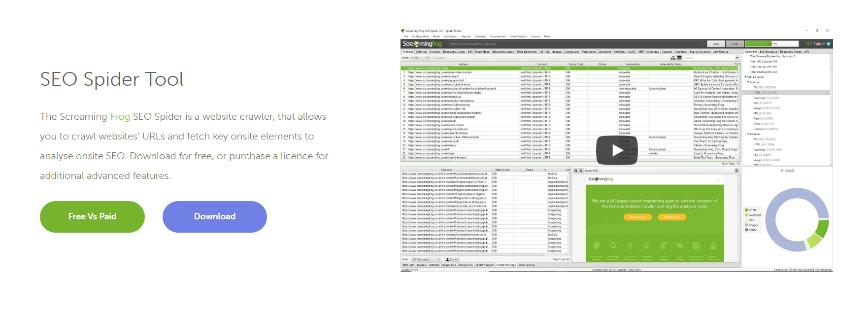
Task: Select the SERP Snippet bottom tab
Action: coord(485,265)
